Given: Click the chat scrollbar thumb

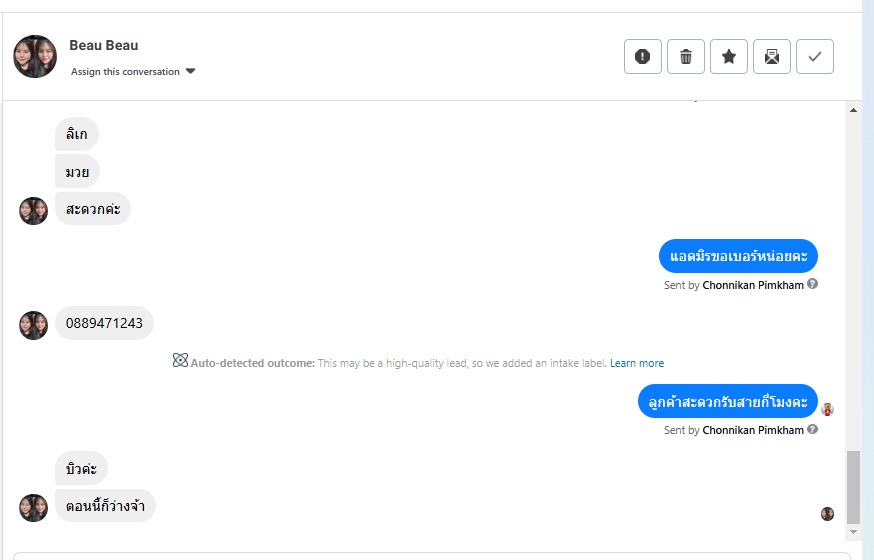Looking at the screenshot, I should click(853, 488).
